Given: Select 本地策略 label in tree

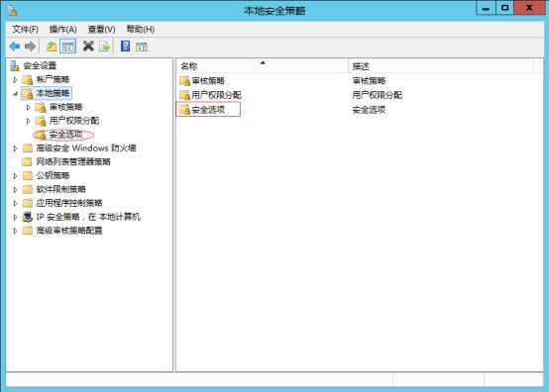Looking at the screenshot, I should (53, 93).
